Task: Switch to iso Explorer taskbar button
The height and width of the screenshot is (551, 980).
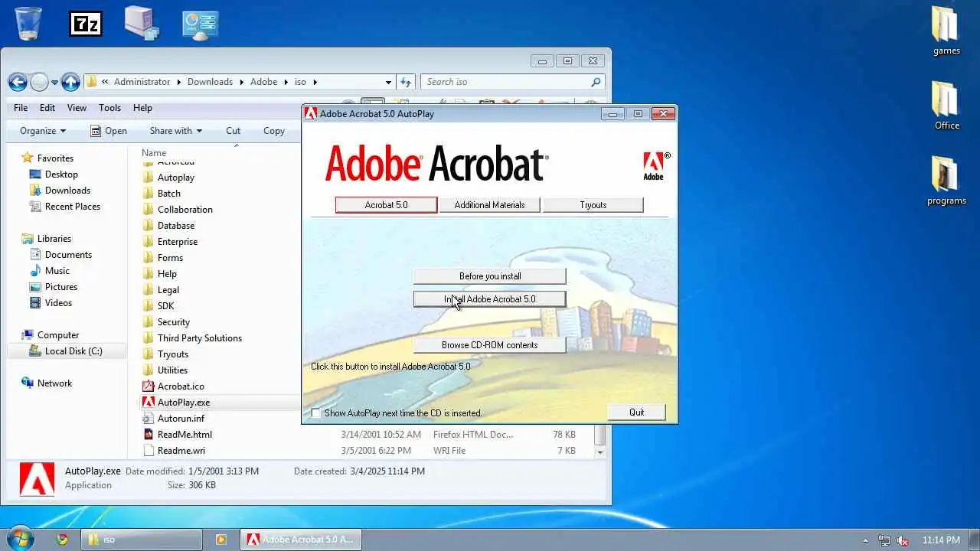Action: coord(142,540)
